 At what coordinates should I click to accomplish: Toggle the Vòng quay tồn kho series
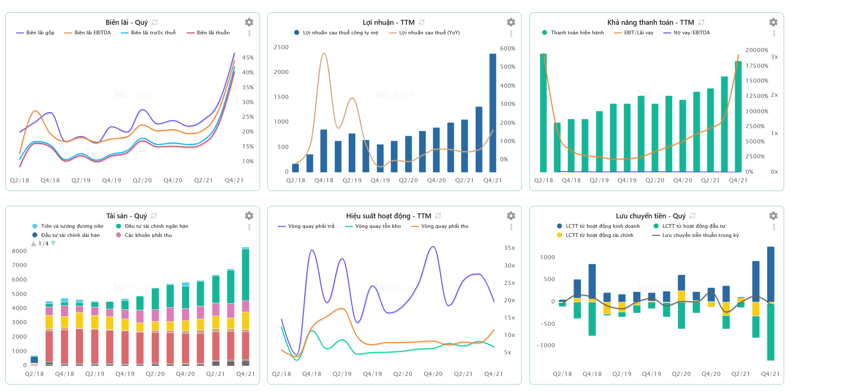click(373, 226)
